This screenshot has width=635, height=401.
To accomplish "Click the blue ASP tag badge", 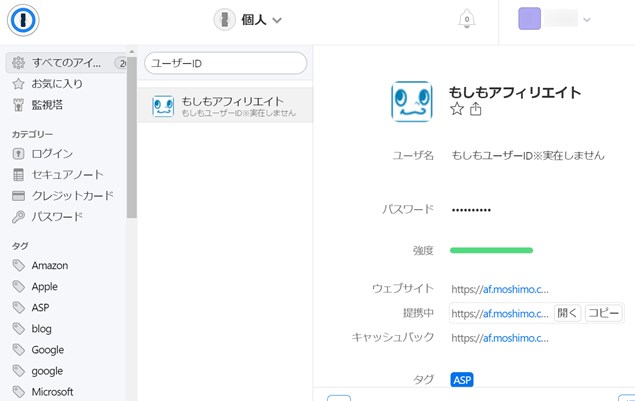I will (462, 380).
